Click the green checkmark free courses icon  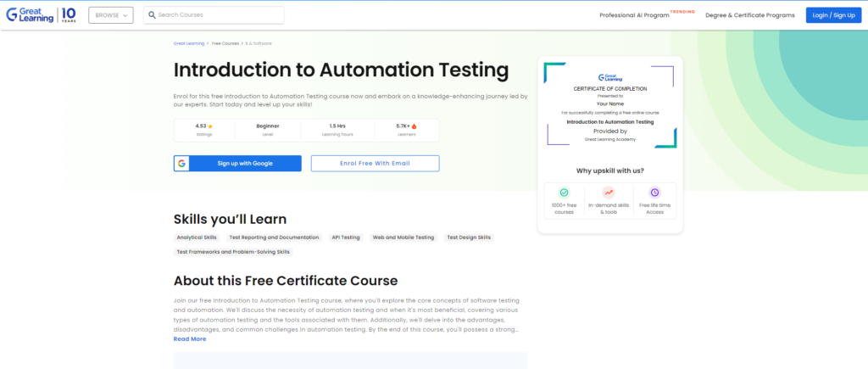click(x=564, y=193)
